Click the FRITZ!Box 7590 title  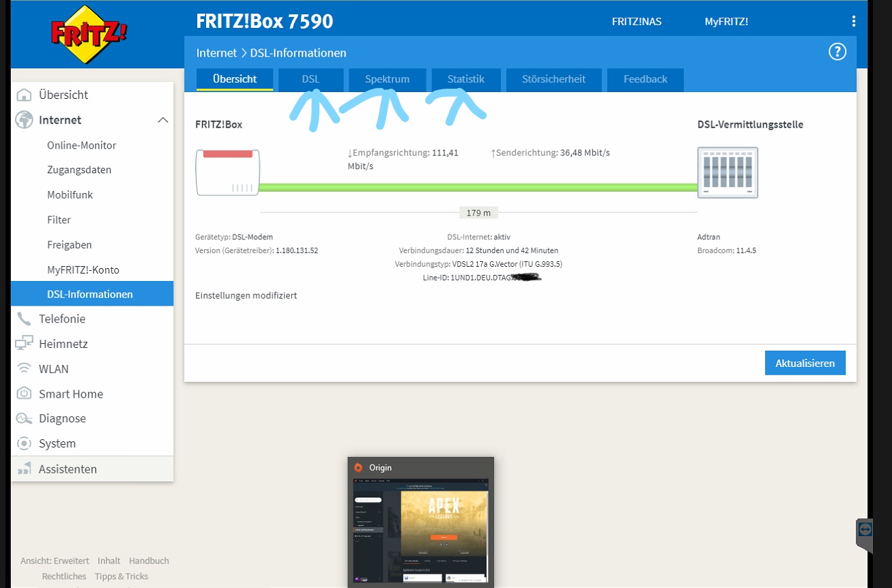[265, 21]
